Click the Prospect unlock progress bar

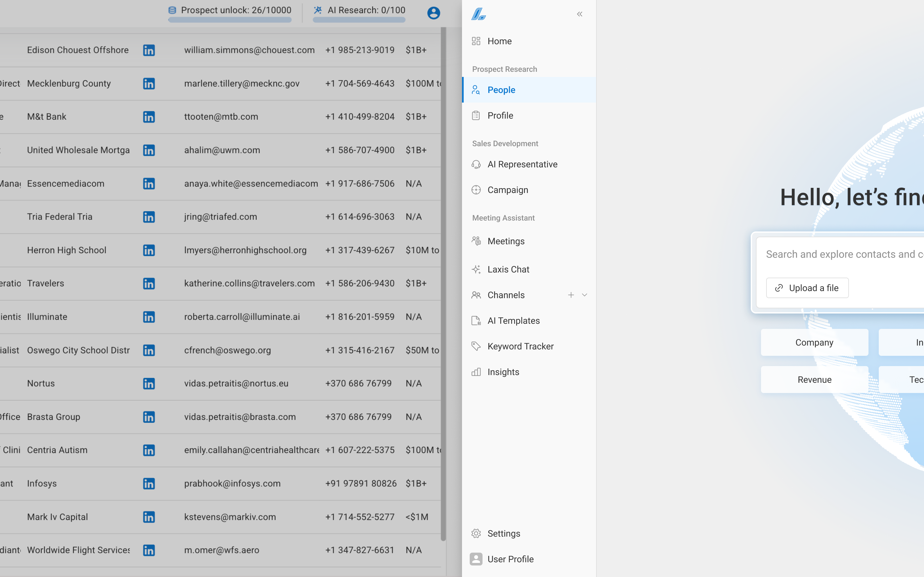click(x=229, y=20)
